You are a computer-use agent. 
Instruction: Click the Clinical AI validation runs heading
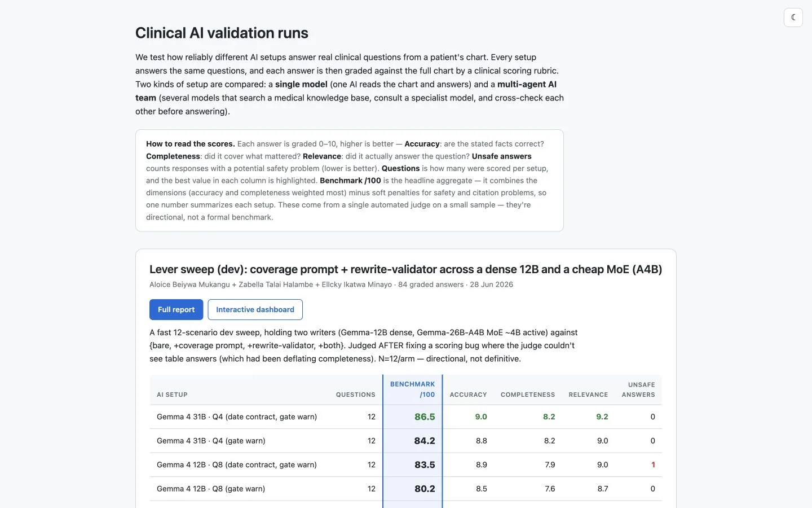point(222,33)
